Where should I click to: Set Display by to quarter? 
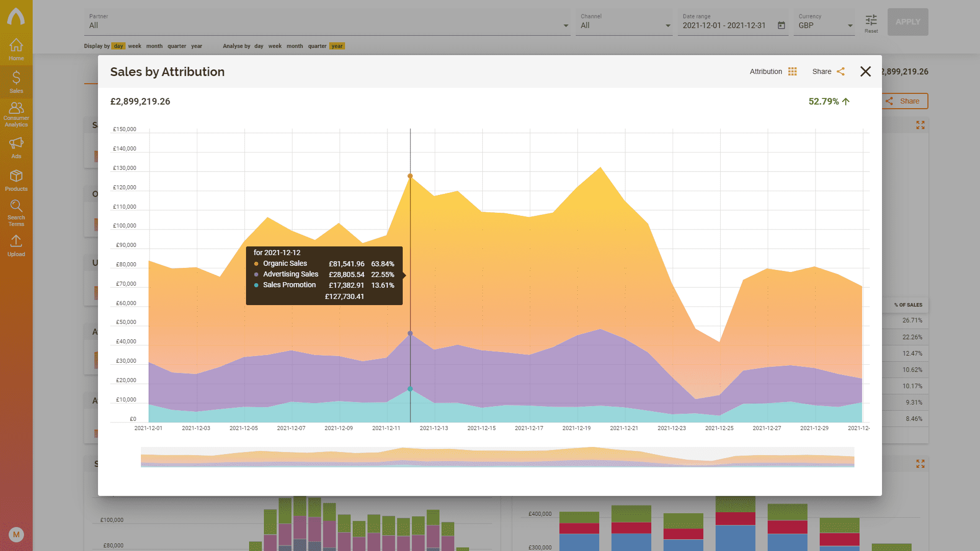(177, 46)
